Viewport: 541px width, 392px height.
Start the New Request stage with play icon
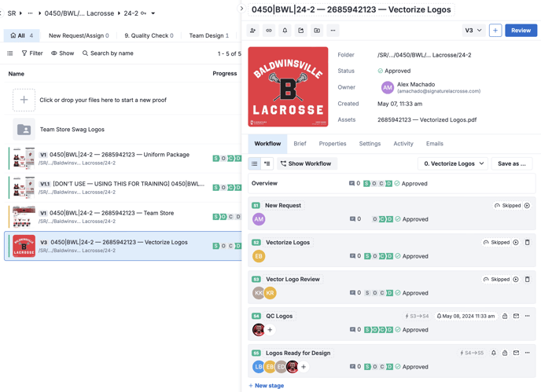[x=527, y=206]
